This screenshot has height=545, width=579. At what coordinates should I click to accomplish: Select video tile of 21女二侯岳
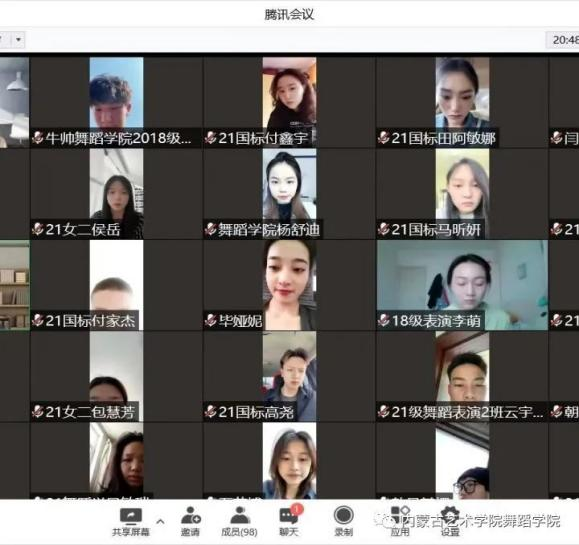pos(116,194)
